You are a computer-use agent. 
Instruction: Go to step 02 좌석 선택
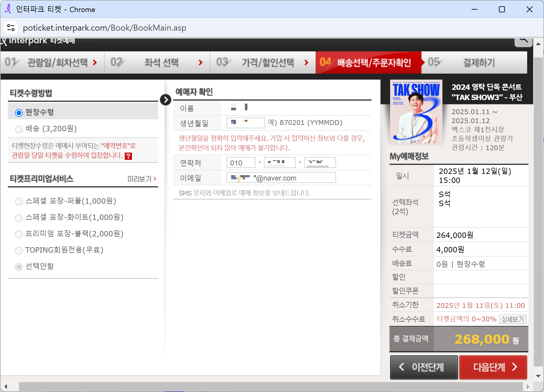[157, 62]
